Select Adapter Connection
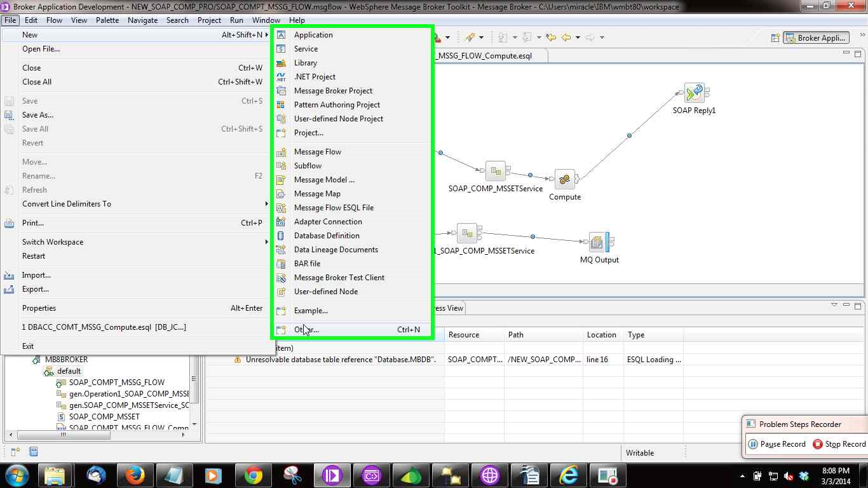 [x=353, y=222]
